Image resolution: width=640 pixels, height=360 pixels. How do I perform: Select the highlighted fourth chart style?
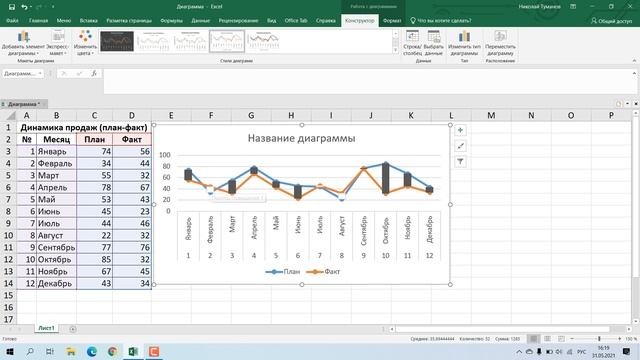(x=227, y=41)
